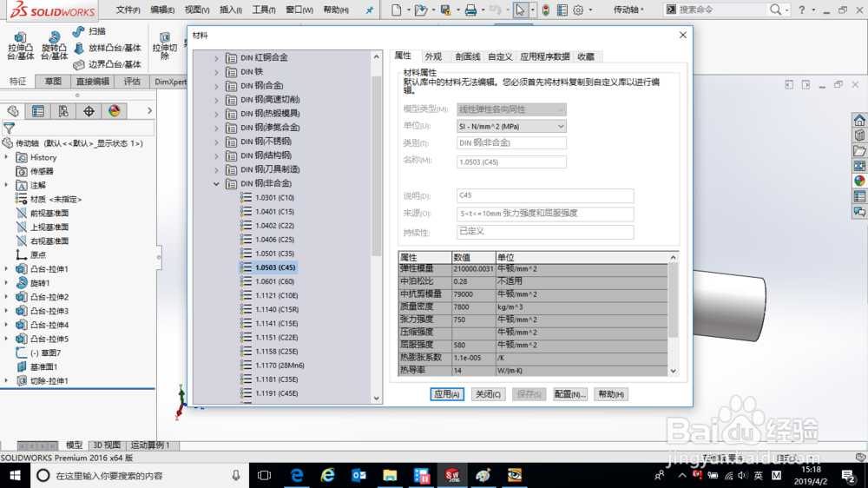
Task: Switch to the 外观 tab in material dialog
Action: 433,56
